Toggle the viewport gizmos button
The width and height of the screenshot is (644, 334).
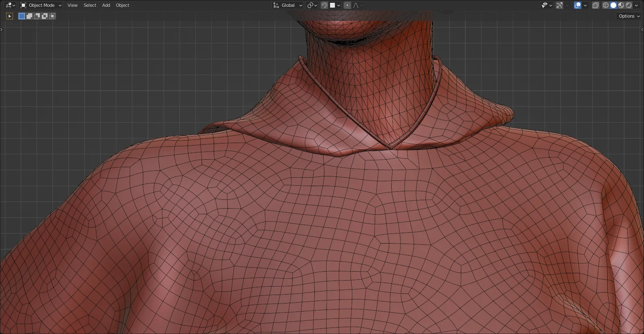(559, 5)
